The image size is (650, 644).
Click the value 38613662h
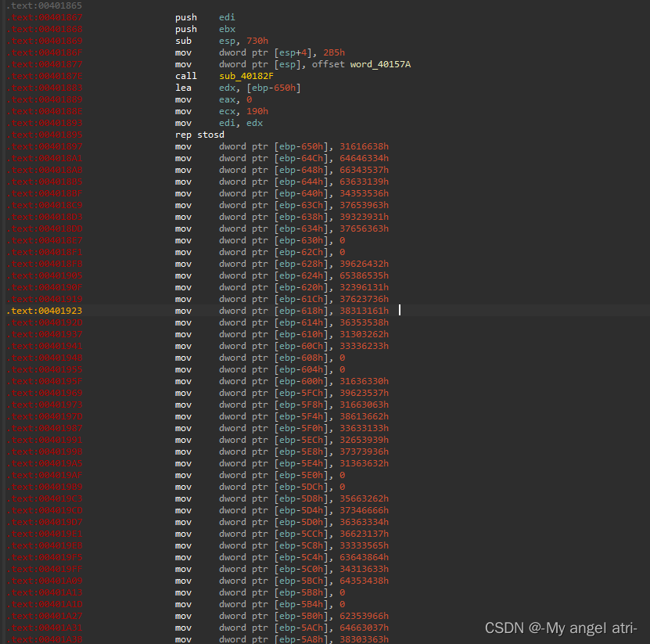pyautogui.click(x=365, y=417)
